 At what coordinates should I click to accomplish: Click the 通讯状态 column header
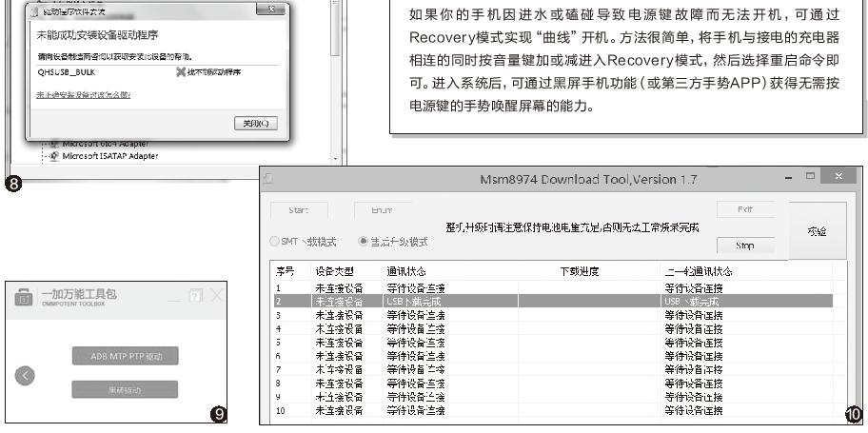405,272
